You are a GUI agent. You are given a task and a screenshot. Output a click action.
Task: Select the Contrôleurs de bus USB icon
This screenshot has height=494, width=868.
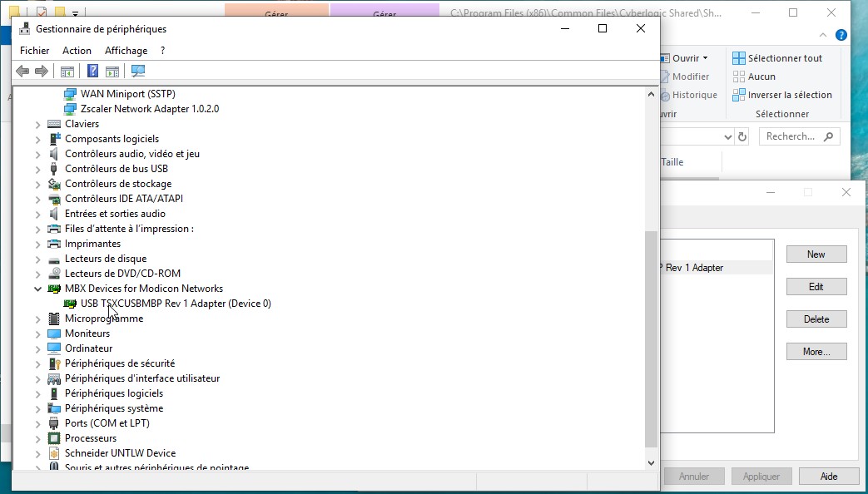coord(54,169)
